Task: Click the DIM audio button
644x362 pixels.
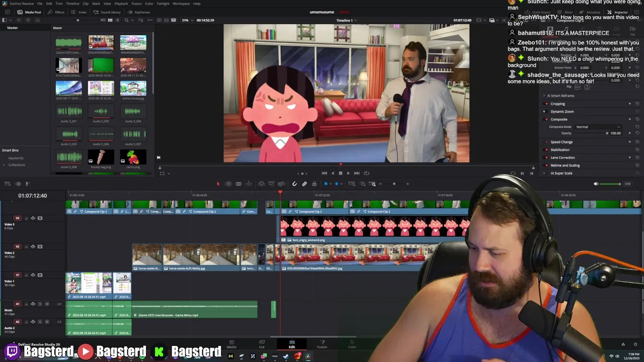Action: (627, 184)
